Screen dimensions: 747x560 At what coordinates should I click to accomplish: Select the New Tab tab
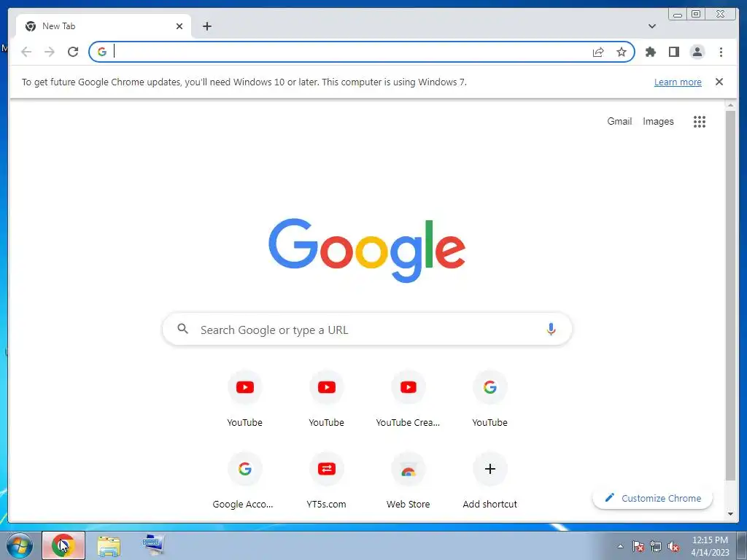click(x=104, y=26)
